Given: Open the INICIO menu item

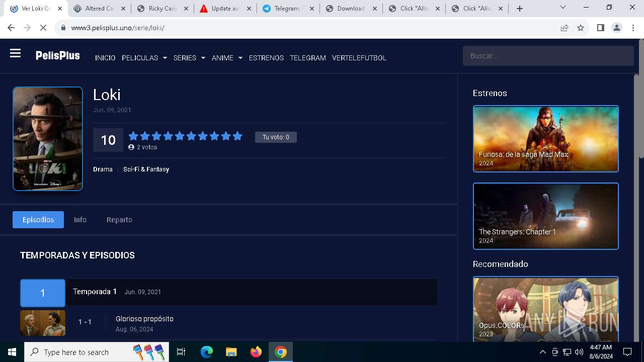Looking at the screenshot, I should pyautogui.click(x=105, y=58).
